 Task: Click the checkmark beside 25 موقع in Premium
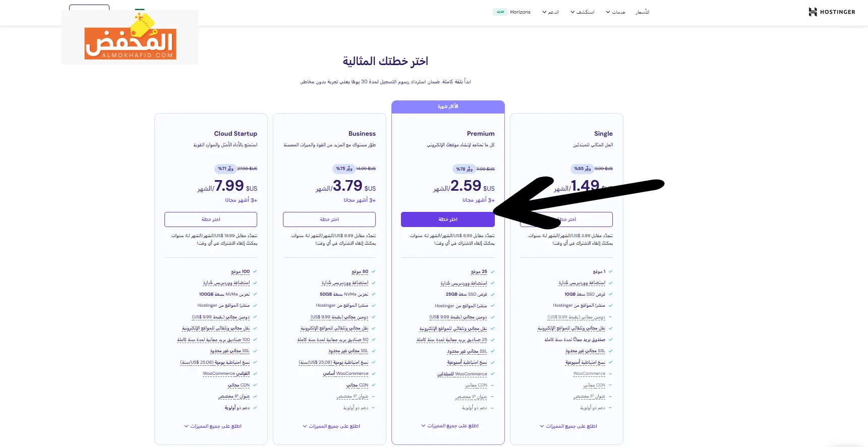tap(492, 271)
